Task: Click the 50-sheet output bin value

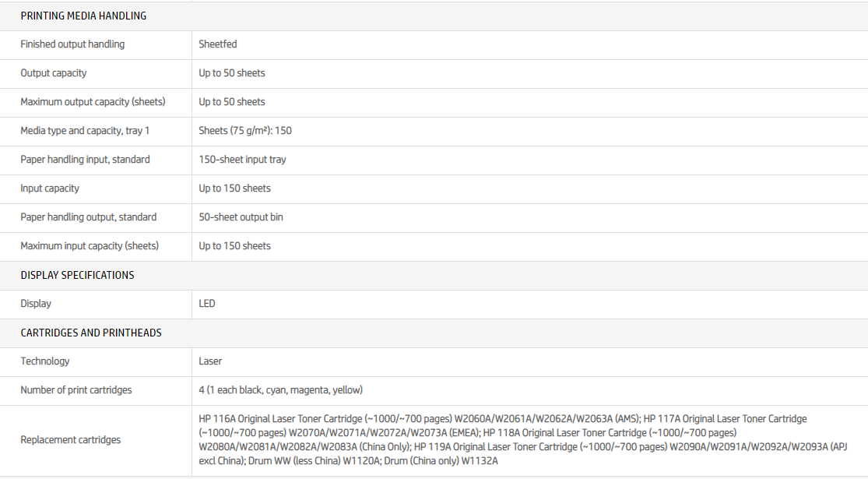Action: click(x=241, y=217)
